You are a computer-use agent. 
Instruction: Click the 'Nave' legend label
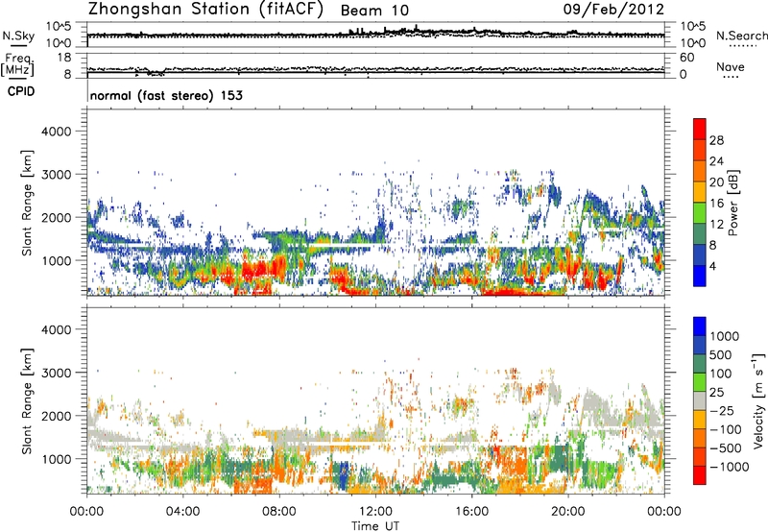coord(731,66)
